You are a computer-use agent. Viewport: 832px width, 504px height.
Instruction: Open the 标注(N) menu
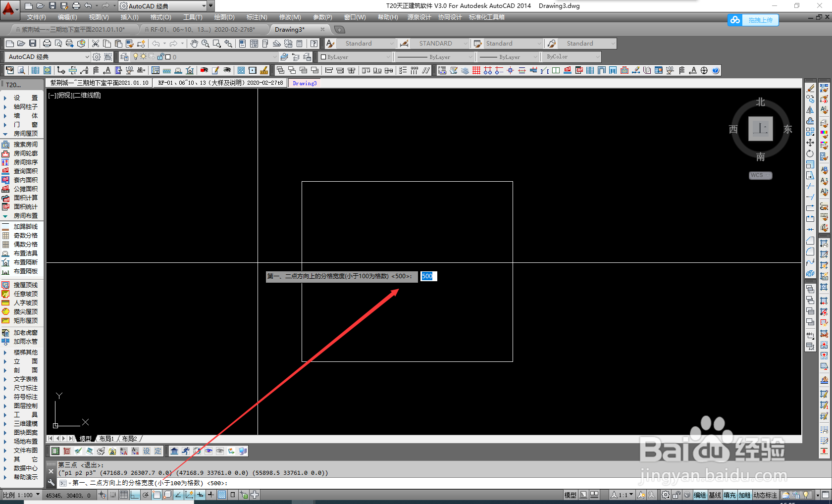pyautogui.click(x=257, y=17)
